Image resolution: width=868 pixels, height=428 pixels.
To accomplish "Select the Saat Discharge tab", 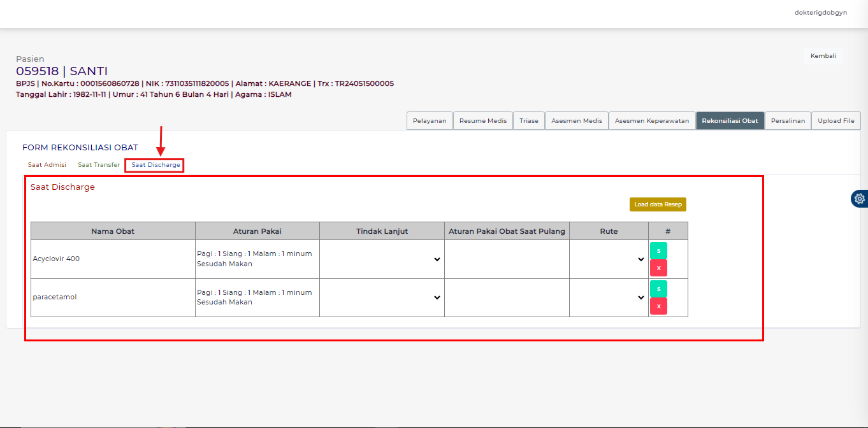I will 156,165.
